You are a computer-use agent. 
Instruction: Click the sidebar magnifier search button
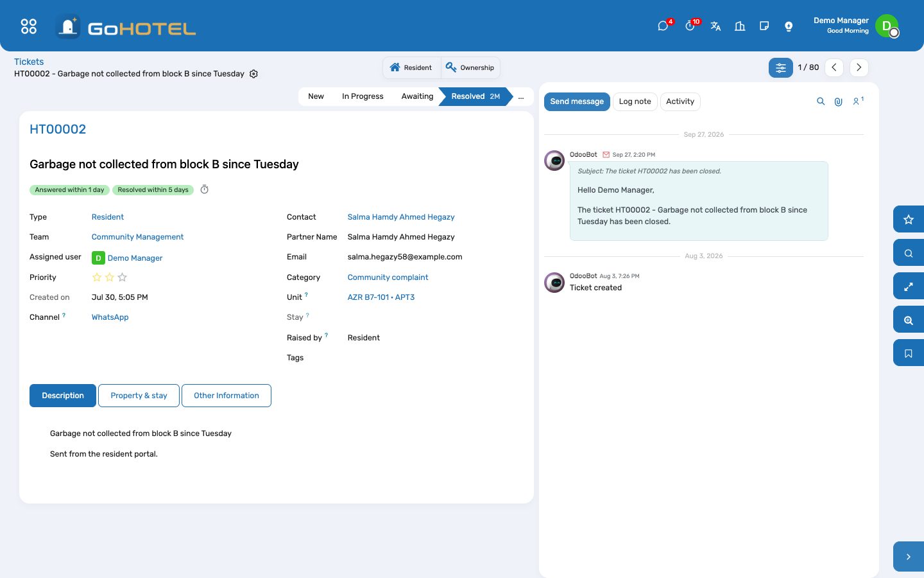point(909,253)
